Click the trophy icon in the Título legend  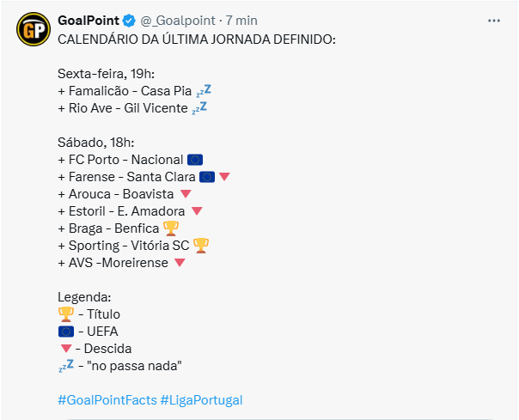tap(66, 314)
